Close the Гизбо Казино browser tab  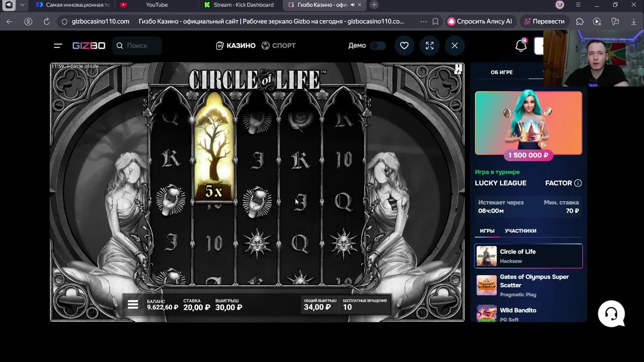360,5
